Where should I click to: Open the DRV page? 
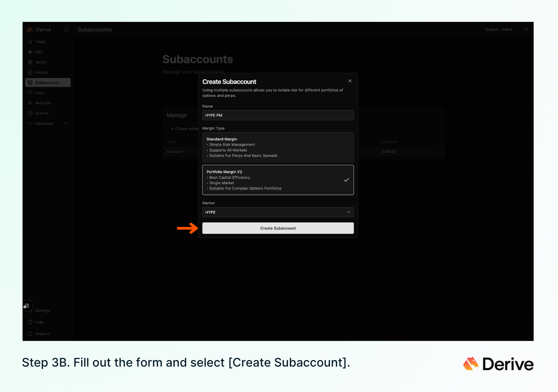39,52
